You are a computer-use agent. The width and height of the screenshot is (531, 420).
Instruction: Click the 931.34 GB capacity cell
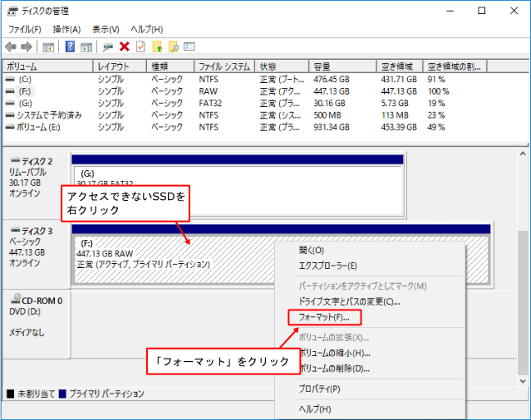coord(332,127)
